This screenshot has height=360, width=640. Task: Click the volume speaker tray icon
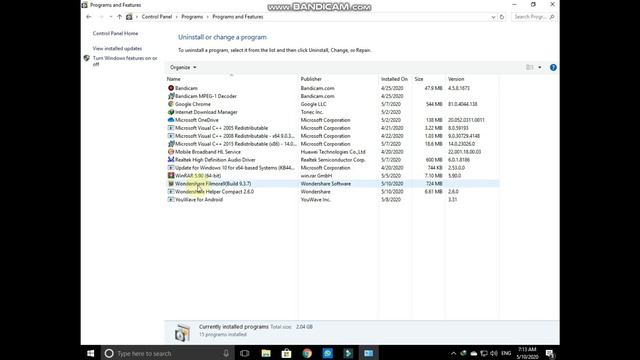click(493, 353)
